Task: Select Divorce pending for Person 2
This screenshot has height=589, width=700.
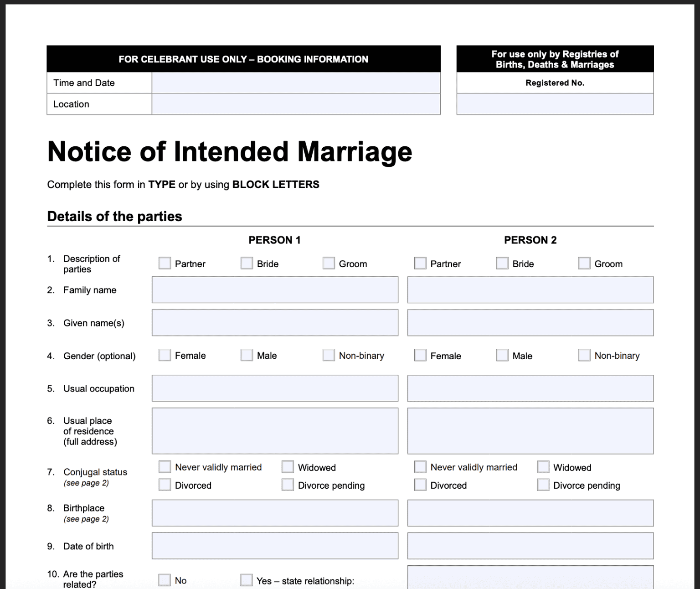Action: (543, 485)
